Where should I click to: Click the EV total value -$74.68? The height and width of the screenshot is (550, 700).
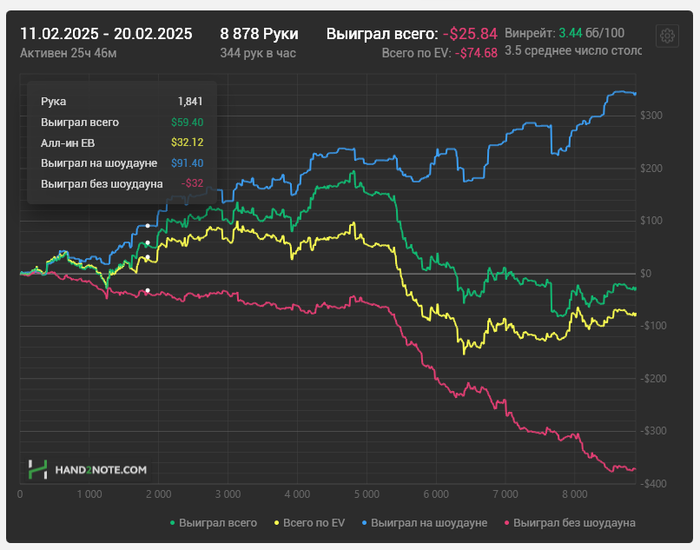tap(476, 53)
